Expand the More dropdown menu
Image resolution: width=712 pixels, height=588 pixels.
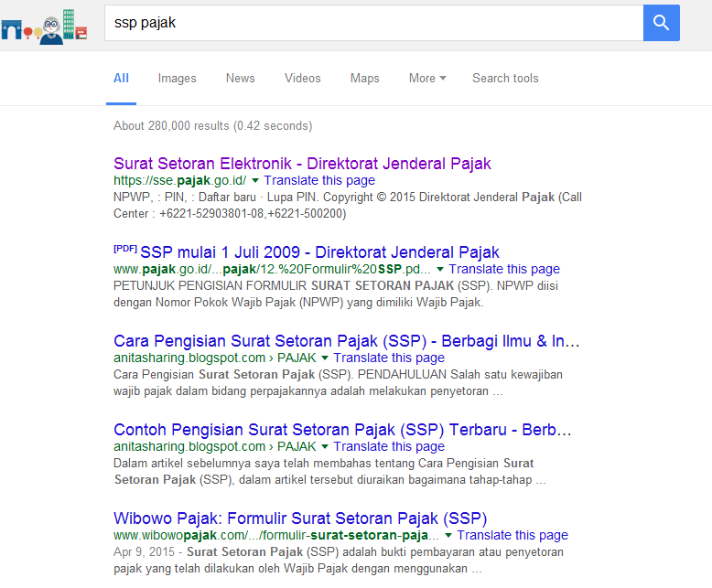(x=427, y=78)
